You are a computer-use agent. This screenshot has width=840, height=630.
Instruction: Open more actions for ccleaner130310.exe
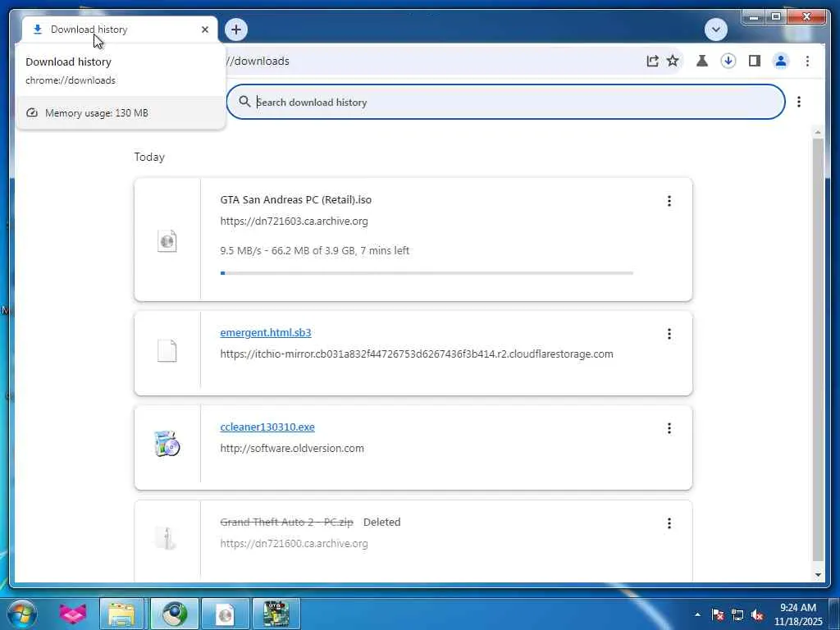[669, 428]
